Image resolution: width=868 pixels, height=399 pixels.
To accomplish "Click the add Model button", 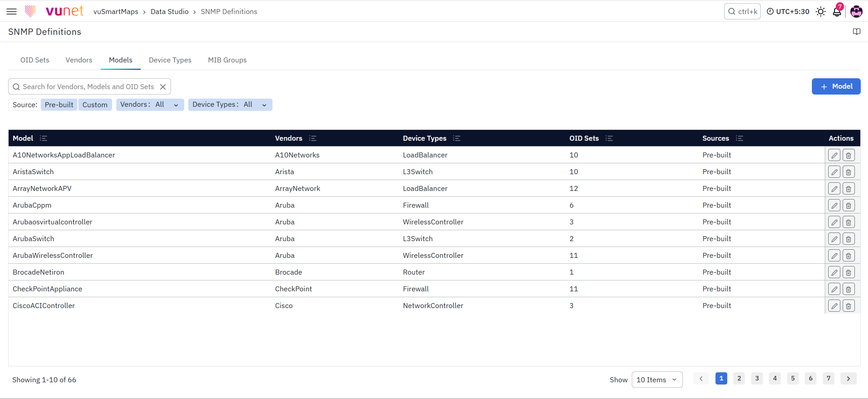I will pyautogui.click(x=836, y=86).
